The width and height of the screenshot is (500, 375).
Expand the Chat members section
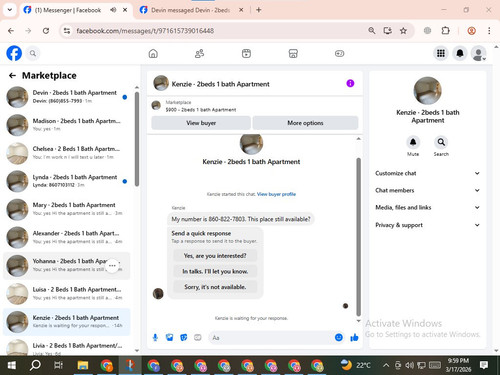[428, 190]
